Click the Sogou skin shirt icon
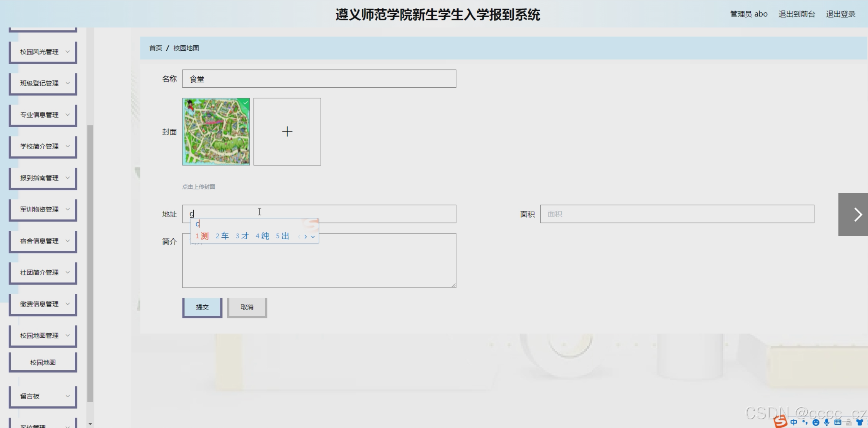 860,423
